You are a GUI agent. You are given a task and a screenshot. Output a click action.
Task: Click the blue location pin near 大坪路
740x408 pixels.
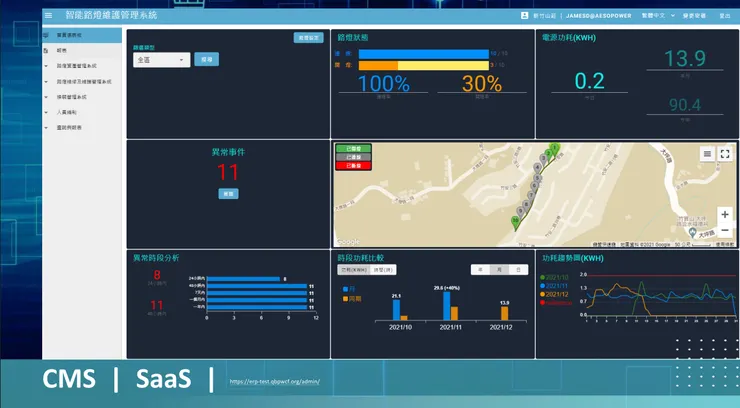click(692, 233)
